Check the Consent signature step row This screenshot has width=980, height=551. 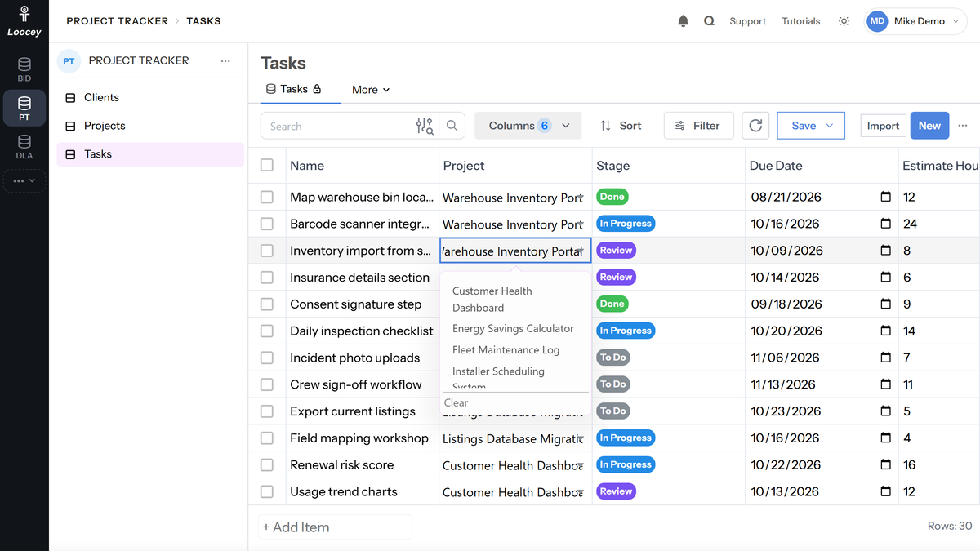coord(267,304)
